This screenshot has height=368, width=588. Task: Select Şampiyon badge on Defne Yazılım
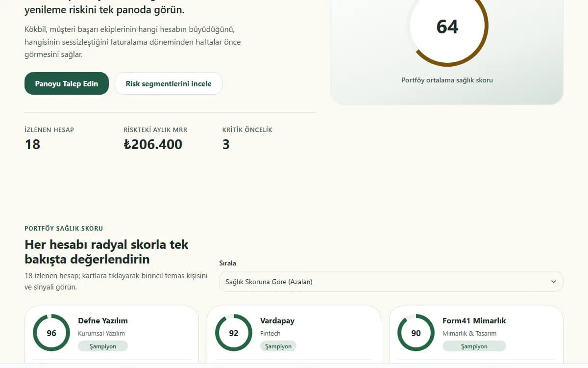(x=103, y=346)
